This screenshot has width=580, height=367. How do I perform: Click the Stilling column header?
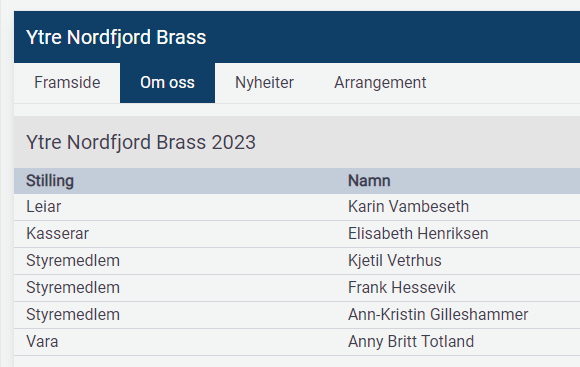(x=50, y=181)
